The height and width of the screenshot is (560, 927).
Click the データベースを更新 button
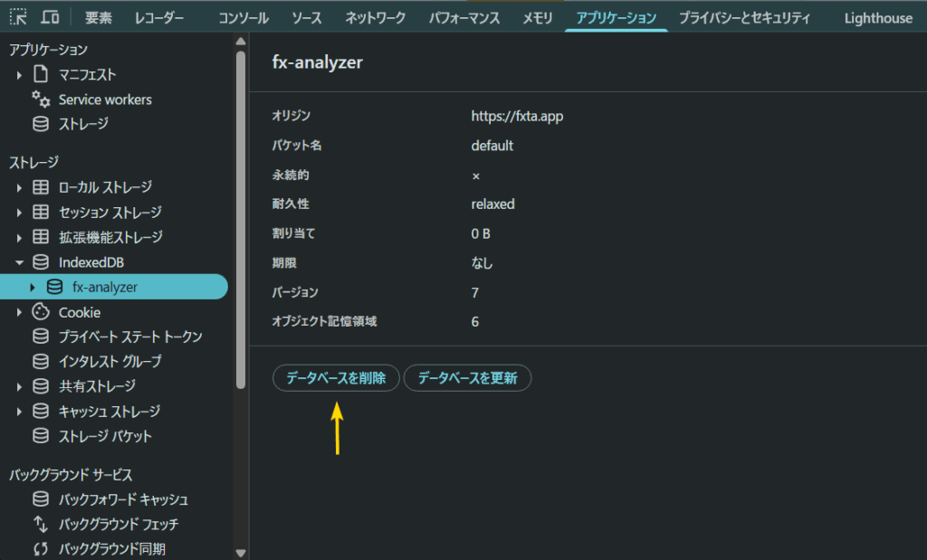467,378
